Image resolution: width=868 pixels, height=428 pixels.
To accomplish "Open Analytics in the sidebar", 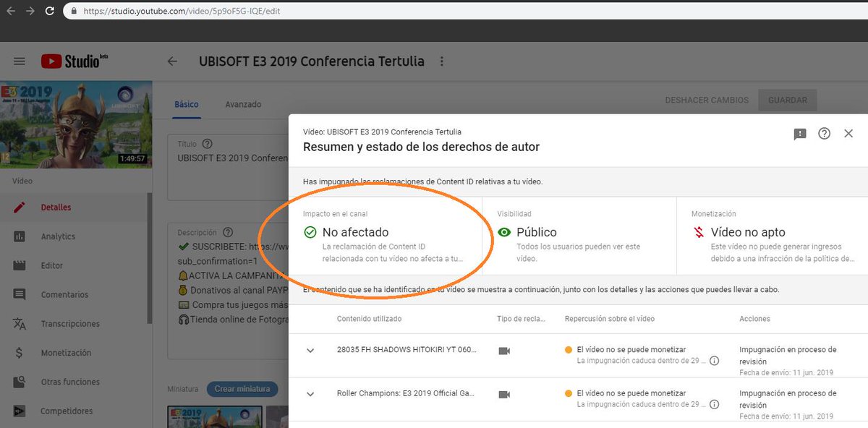I will click(58, 236).
